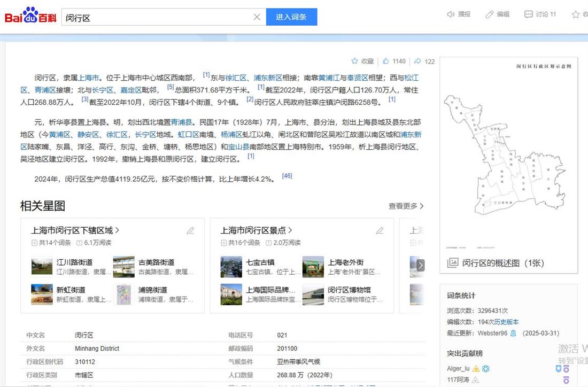Click the share arrow icon
This screenshot has height=387, width=588.
(x=417, y=61)
